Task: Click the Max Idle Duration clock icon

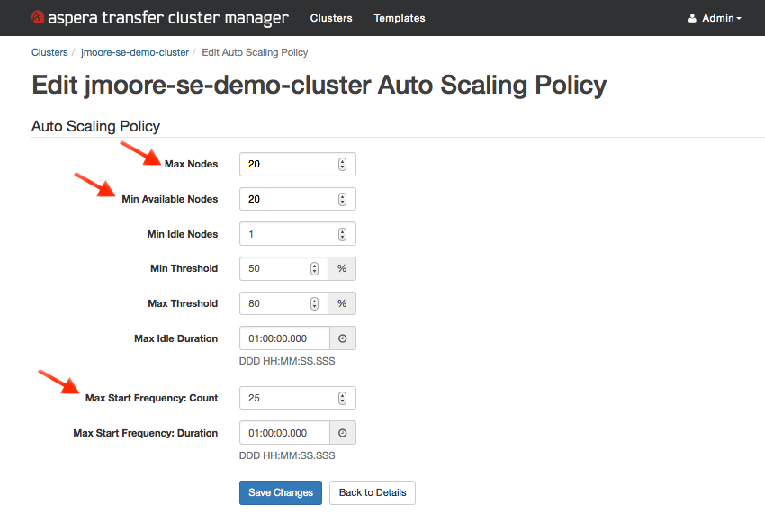Action: [343, 338]
